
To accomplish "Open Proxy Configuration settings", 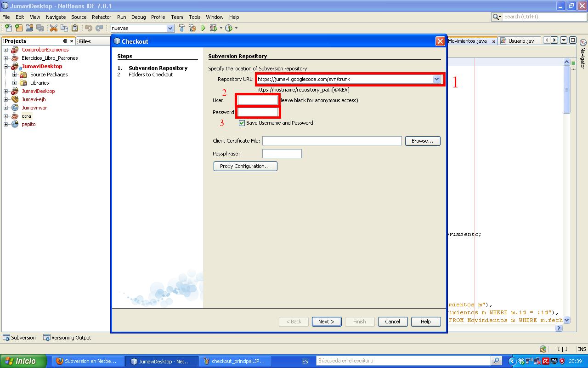I will click(x=245, y=166).
